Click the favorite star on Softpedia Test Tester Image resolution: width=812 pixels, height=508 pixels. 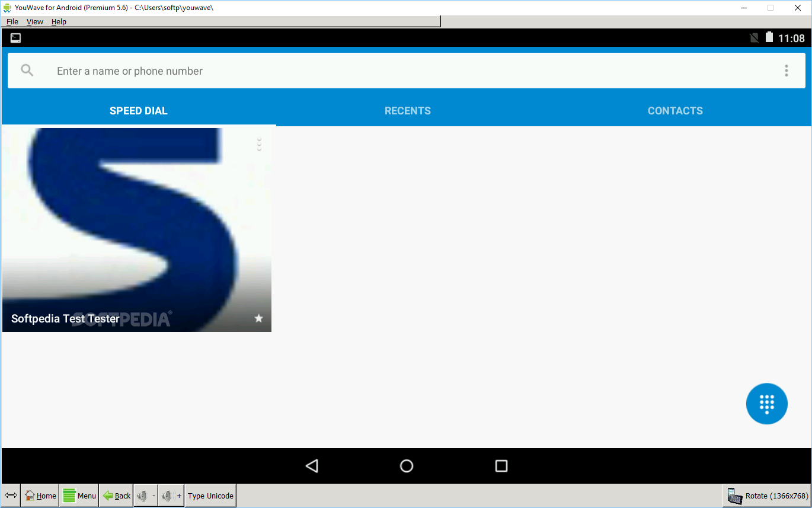pyautogui.click(x=258, y=318)
